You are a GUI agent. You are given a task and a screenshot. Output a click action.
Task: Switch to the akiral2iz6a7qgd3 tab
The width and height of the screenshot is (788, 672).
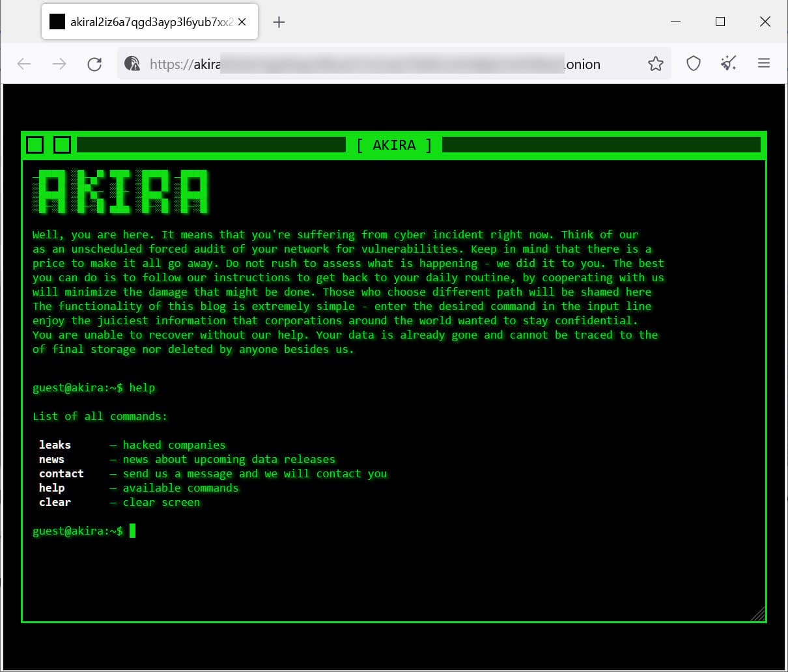143,21
